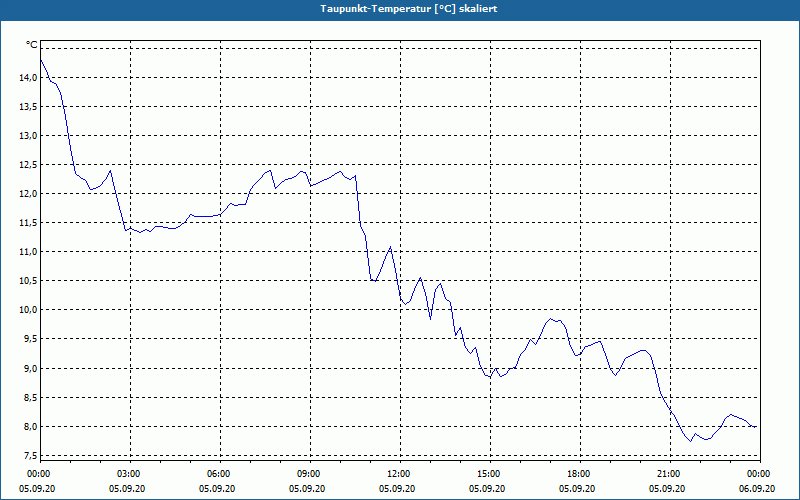
Task: Click the chart title Taupunkt-Temperatur [°C] skaliert
Action: point(409,9)
